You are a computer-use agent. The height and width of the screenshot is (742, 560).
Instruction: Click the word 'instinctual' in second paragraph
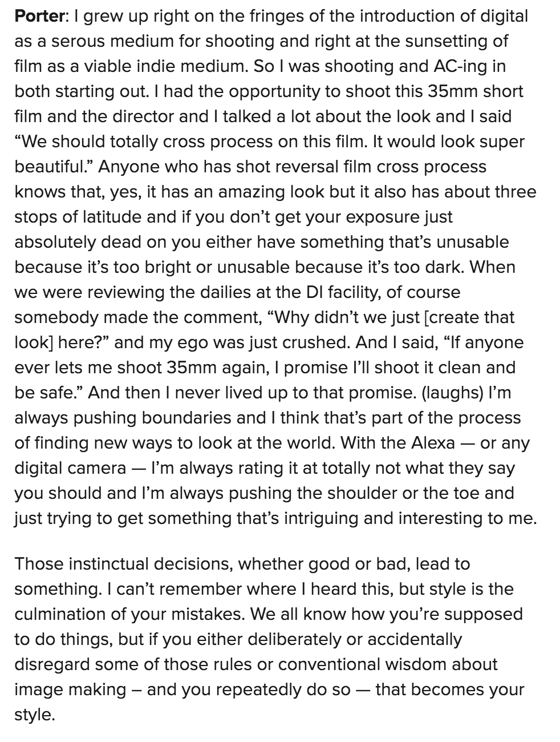tap(117, 564)
